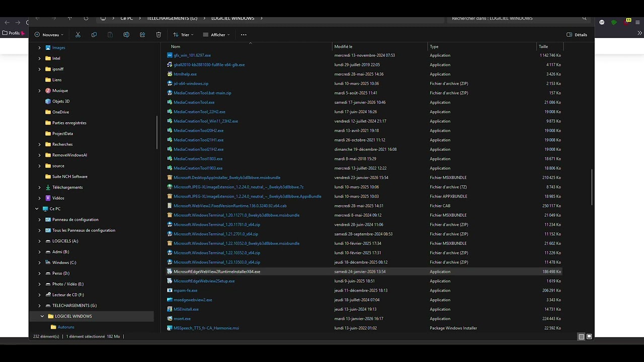Open the Trier sort dropdown
Viewport: 644px width, 362px height.
point(183,35)
